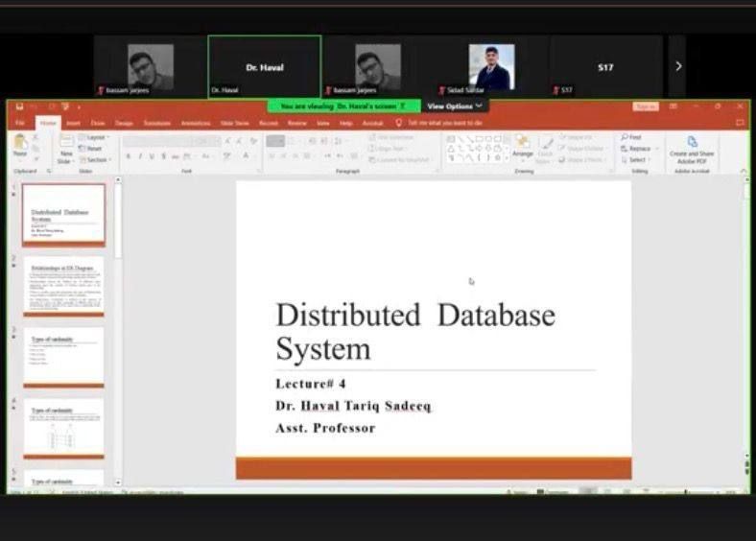Click the Paste clipboard icon

(20, 144)
